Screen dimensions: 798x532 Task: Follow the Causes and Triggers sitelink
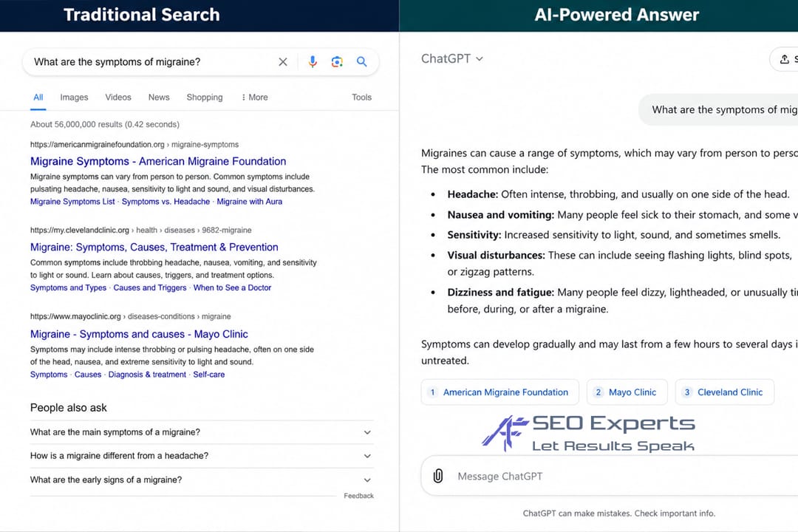click(150, 287)
